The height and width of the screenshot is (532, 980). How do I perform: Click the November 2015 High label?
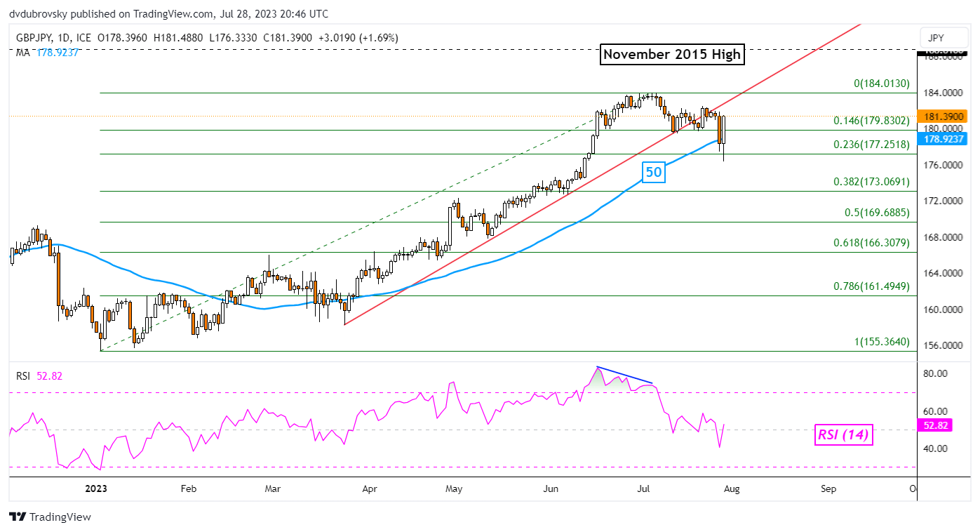[x=671, y=55]
